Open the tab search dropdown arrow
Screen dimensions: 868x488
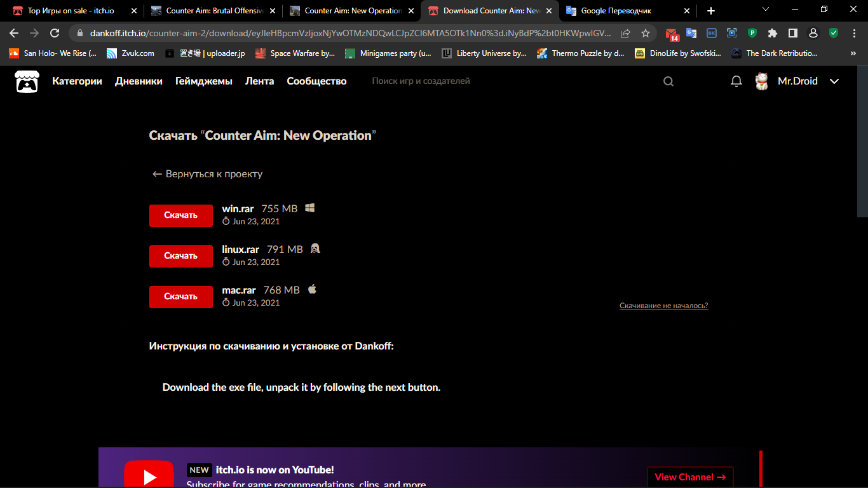click(765, 10)
